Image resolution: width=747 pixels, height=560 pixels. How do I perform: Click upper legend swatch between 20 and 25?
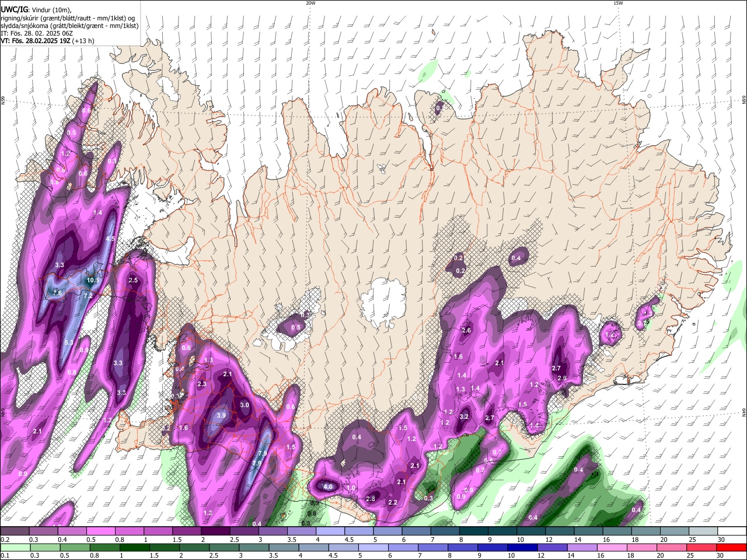675,531
